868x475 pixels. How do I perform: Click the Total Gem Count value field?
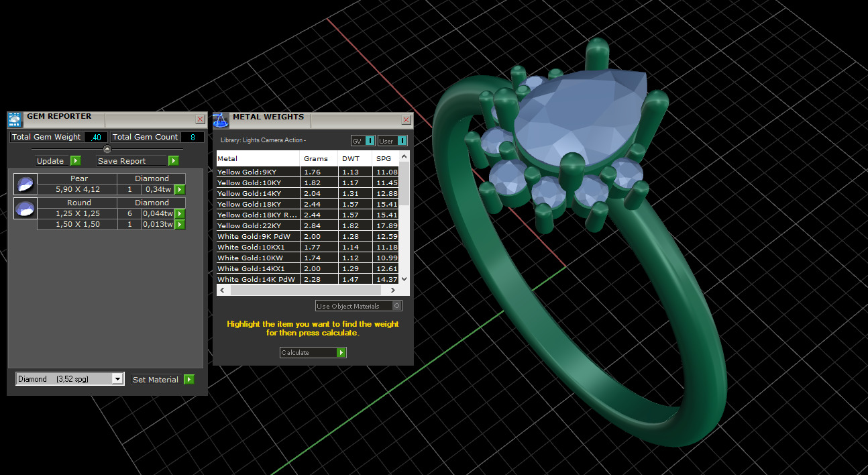(193, 137)
